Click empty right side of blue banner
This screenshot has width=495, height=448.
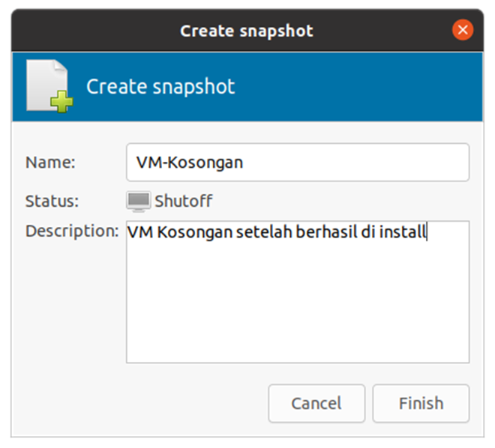click(x=375, y=86)
